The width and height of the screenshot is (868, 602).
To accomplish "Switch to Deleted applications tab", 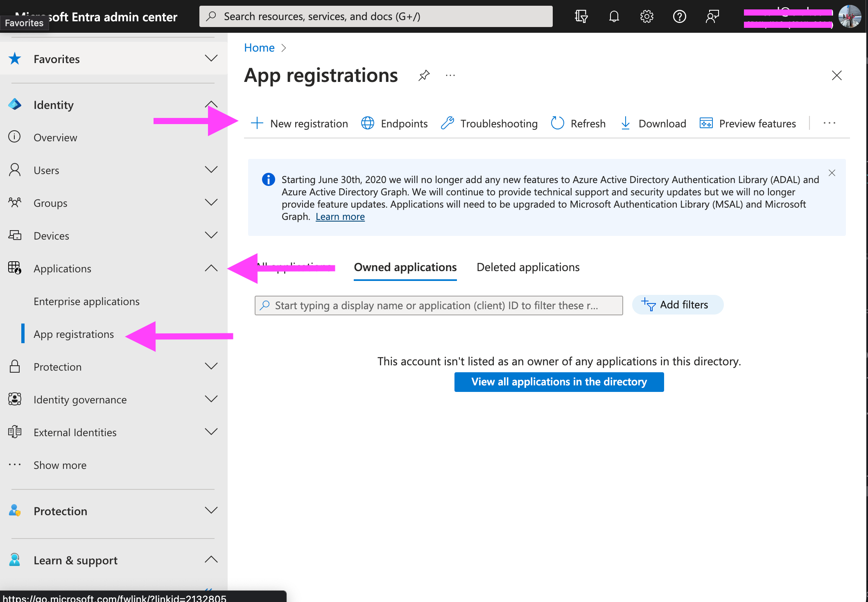I will click(x=528, y=267).
